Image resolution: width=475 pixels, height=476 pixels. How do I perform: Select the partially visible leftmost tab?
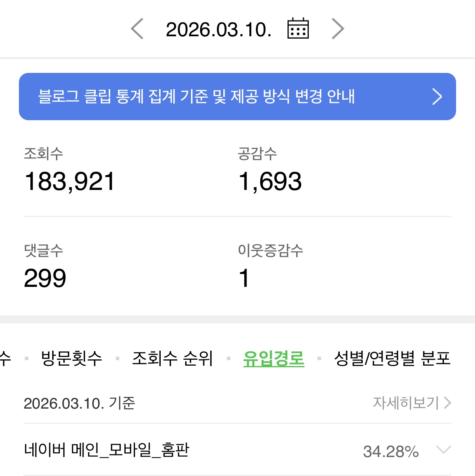pyautogui.click(x=5, y=358)
